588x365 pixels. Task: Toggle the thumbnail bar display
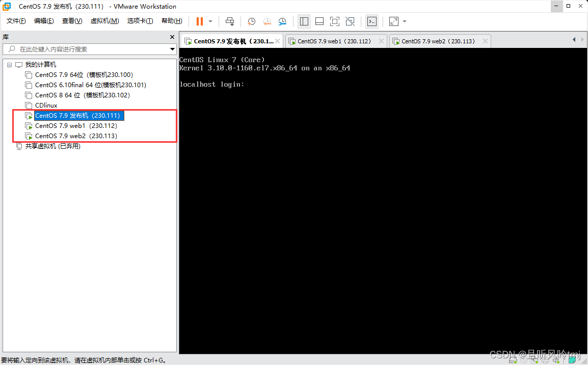319,21
